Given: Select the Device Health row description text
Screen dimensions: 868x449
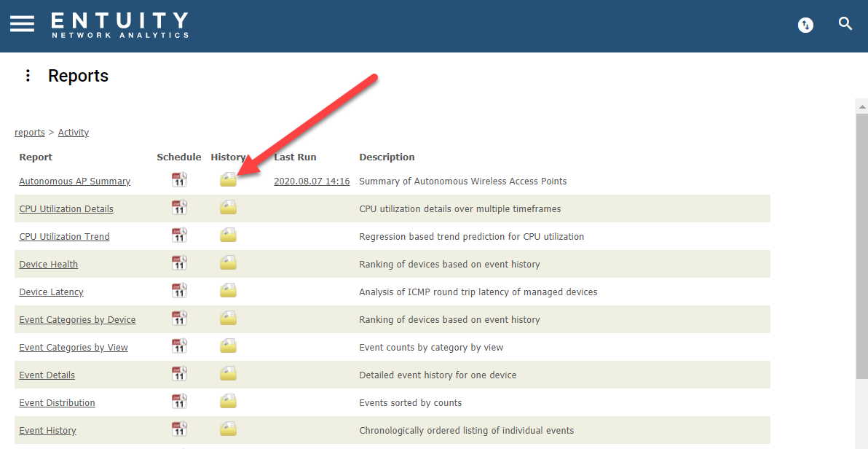Looking at the screenshot, I should pos(449,265).
